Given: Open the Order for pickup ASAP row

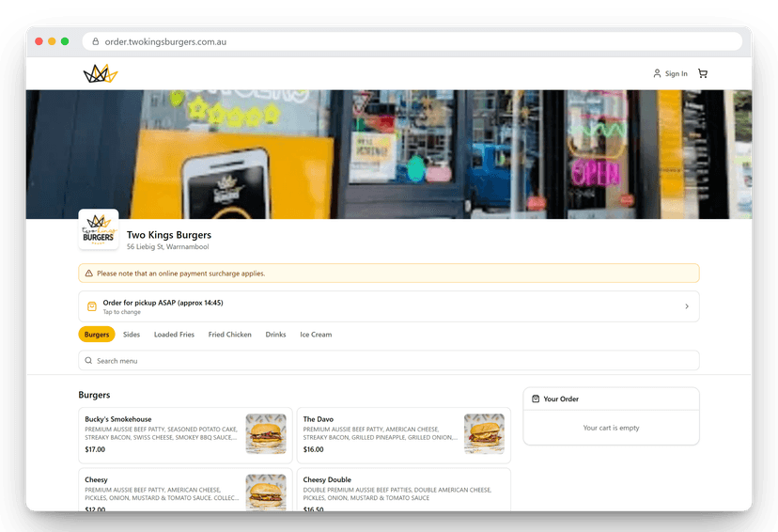Looking at the screenshot, I should tap(388, 306).
